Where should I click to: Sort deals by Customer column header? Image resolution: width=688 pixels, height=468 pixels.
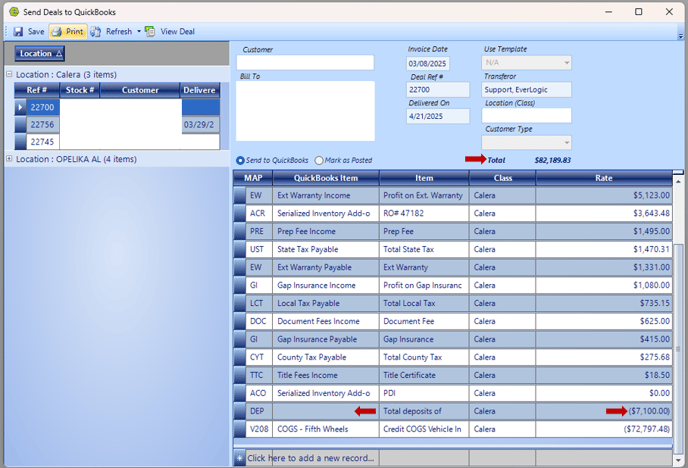[x=140, y=90]
